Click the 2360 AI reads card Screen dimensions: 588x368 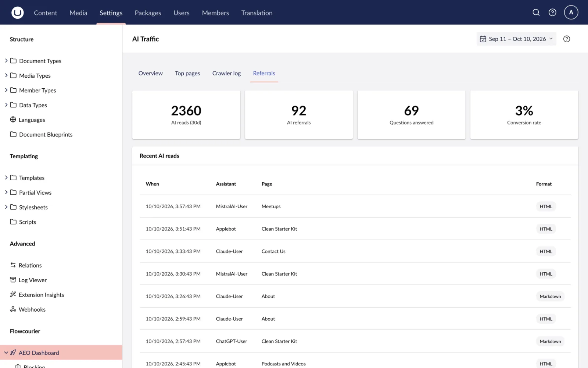coord(186,115)
